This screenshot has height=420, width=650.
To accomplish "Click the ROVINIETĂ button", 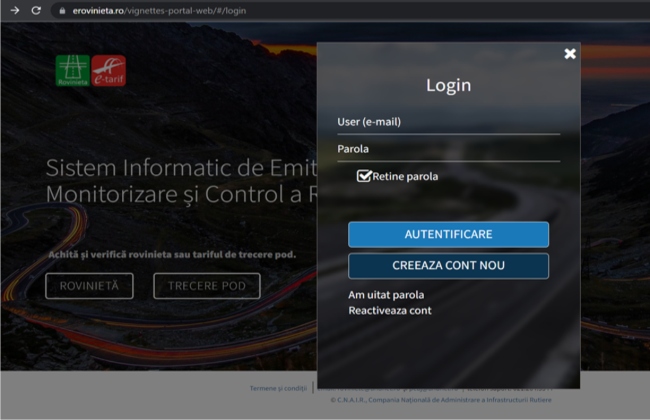I will click(89, 286).
